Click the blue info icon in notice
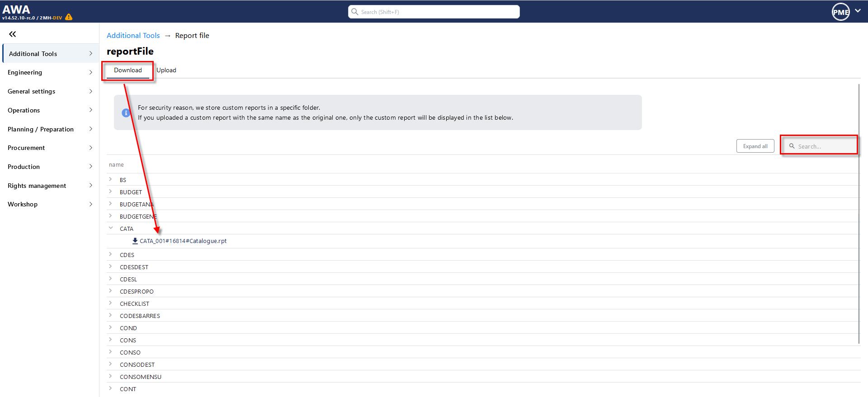Viewport: 868px width, 397px height. [x=126, y=112]
